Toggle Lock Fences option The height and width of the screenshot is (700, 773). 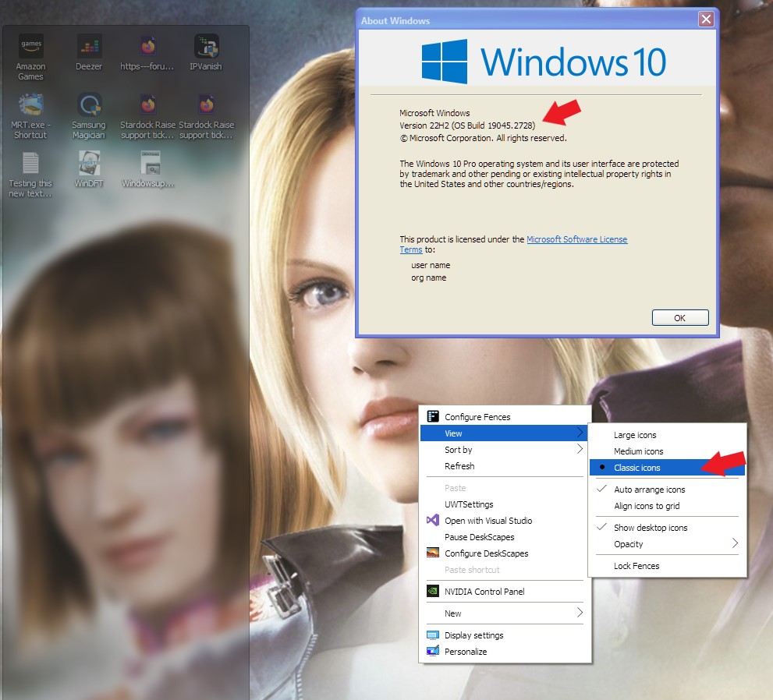coord(667,566)
